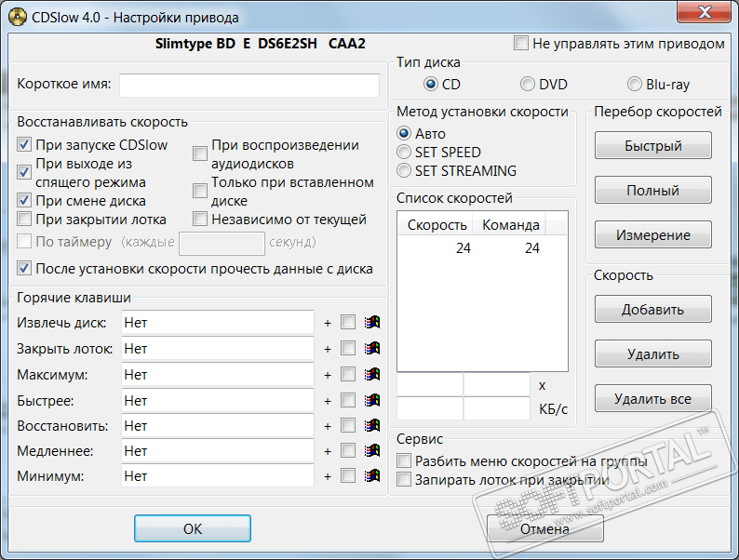Select SET STREAMING speed method
This screenshot has width=739, height=560.
point(404,170)
